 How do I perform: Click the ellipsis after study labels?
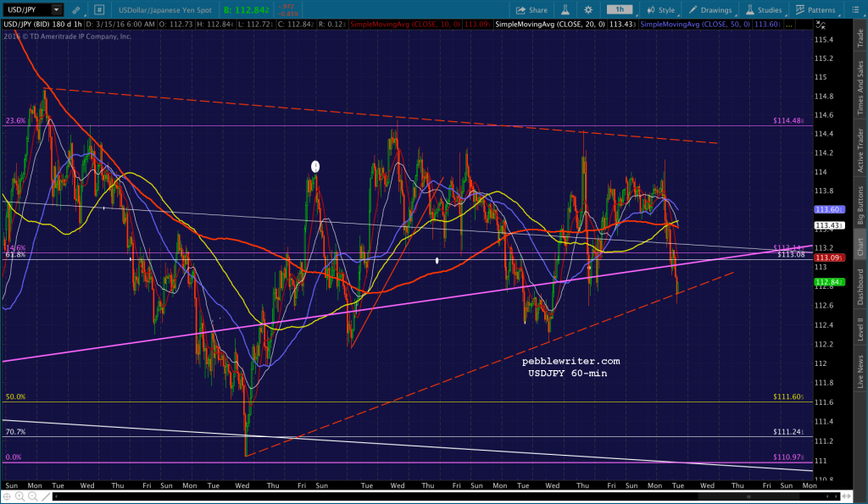pos(789,25)
